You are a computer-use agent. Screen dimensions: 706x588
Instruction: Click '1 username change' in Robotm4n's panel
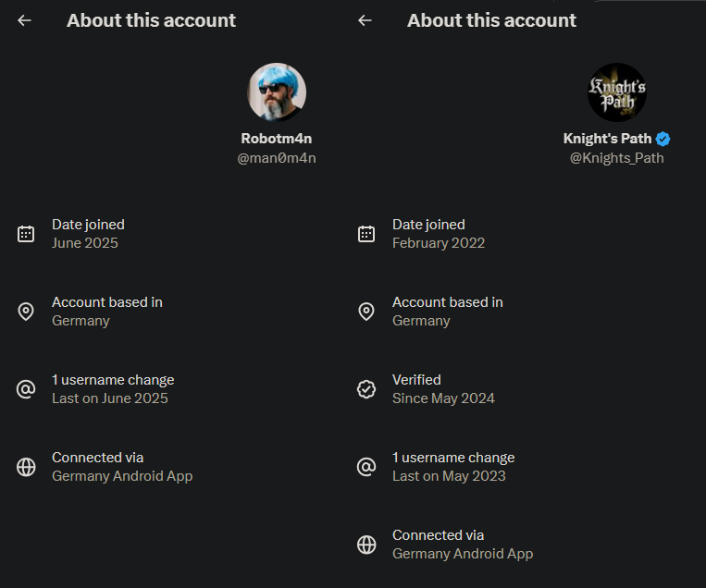point(113,380)
